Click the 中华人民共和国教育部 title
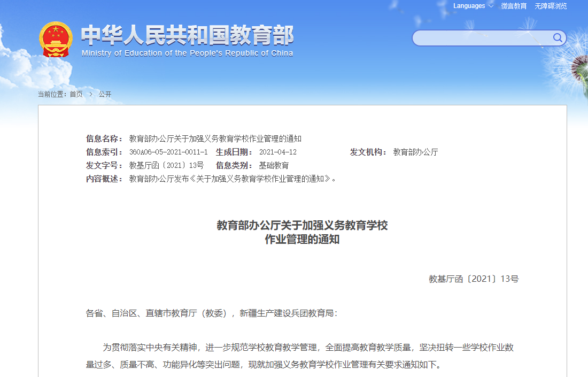Viewport: 588px width, 377px height. tap(187, 35)
